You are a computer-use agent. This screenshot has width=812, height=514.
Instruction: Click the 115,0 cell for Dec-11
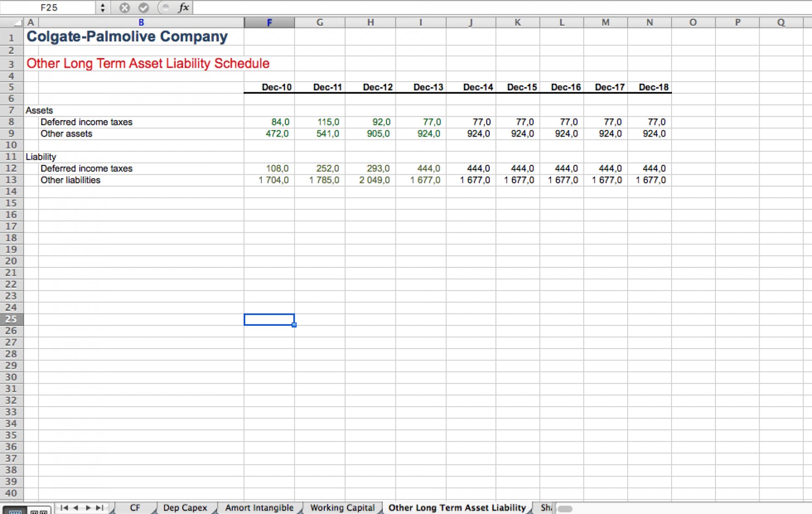point(320,122)
